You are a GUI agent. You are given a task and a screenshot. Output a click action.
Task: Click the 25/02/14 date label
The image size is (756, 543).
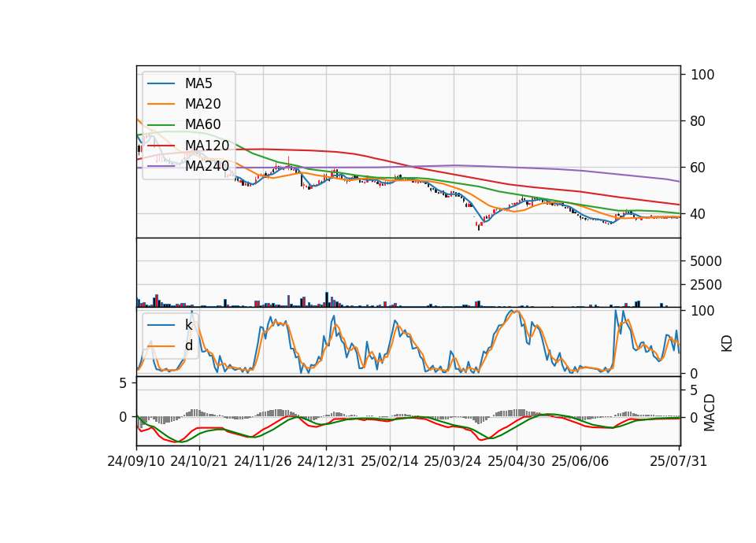[x=390, y=461]
